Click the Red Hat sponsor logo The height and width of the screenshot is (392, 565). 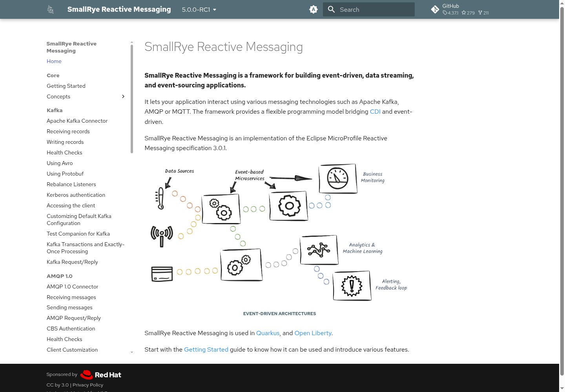pyautogui.click(x=101, y=375)
